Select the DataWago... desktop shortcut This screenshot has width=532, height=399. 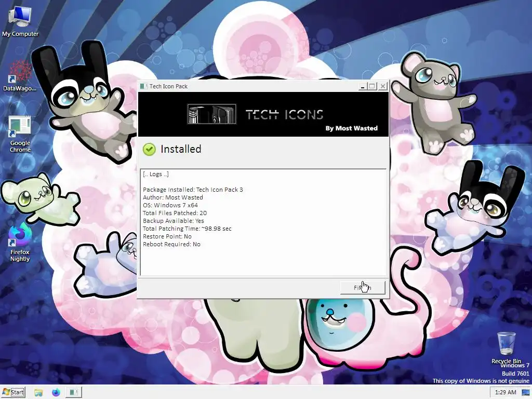click(x=19, y=76)
